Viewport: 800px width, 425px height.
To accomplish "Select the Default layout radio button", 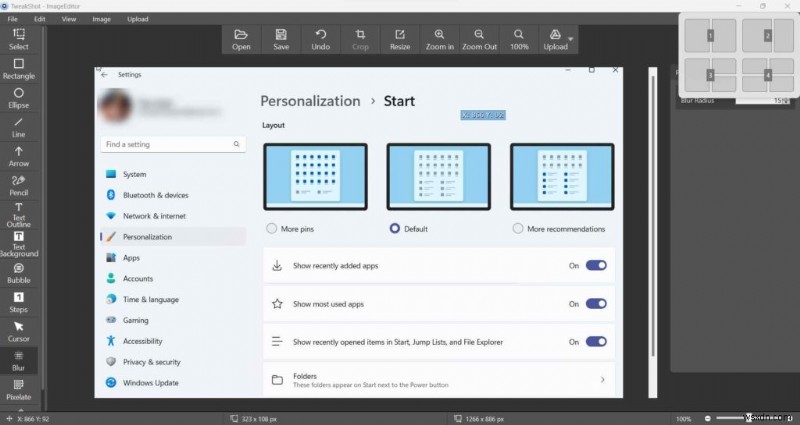I will pos(394,228).
